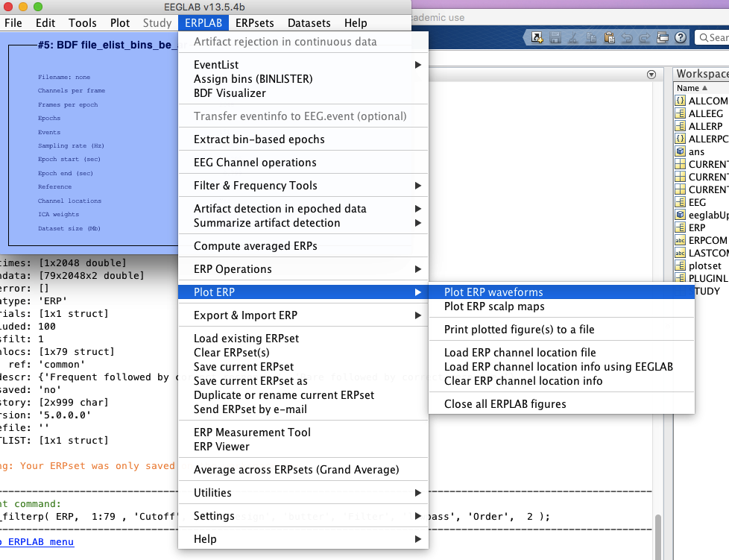This screenshot has width=729, height=560.
Task: Open the Command Window actions circle button
Action: [x=651, y=75]
